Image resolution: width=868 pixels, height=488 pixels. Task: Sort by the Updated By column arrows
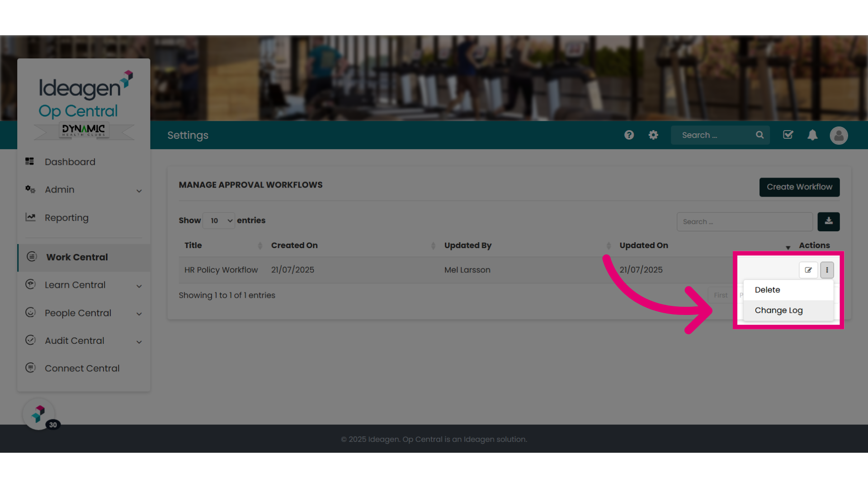point(609,245)
